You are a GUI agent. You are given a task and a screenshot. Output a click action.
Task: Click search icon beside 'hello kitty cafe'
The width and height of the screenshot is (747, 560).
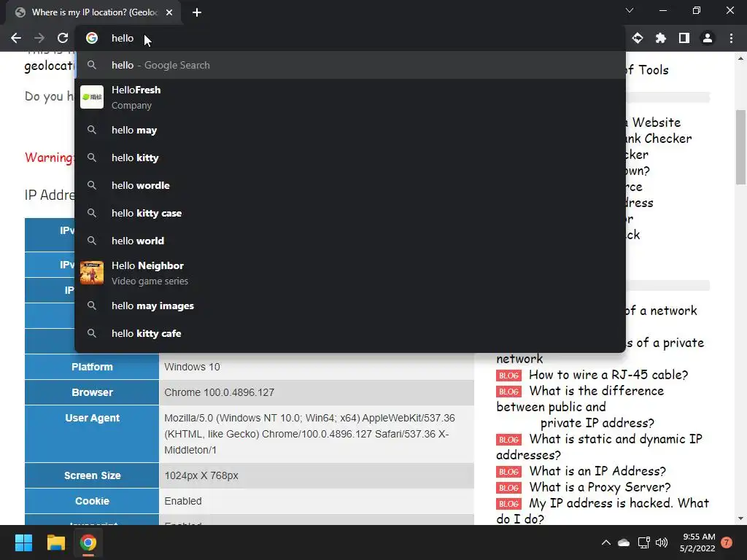click(92, 332)
